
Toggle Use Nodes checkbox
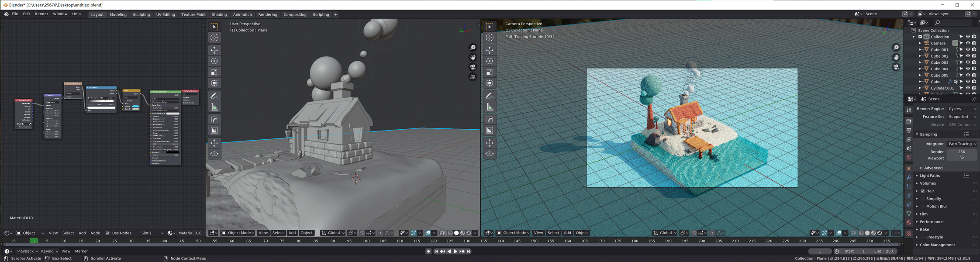(x=108, y=233)
